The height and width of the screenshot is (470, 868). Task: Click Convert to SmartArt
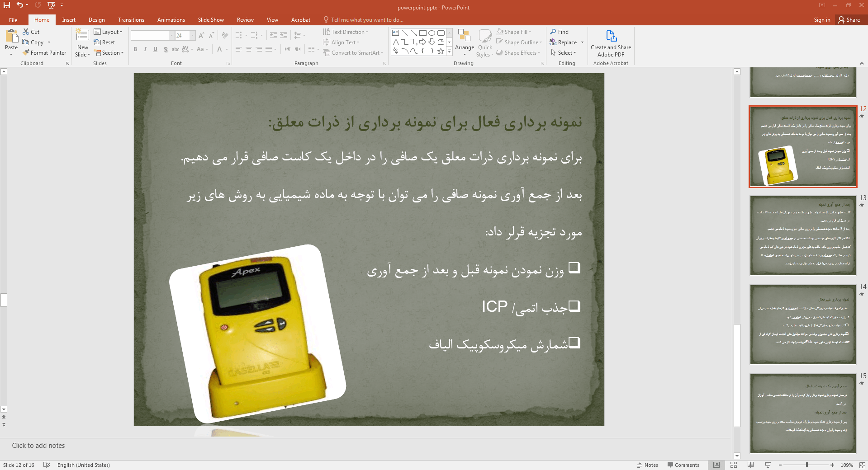353,53
